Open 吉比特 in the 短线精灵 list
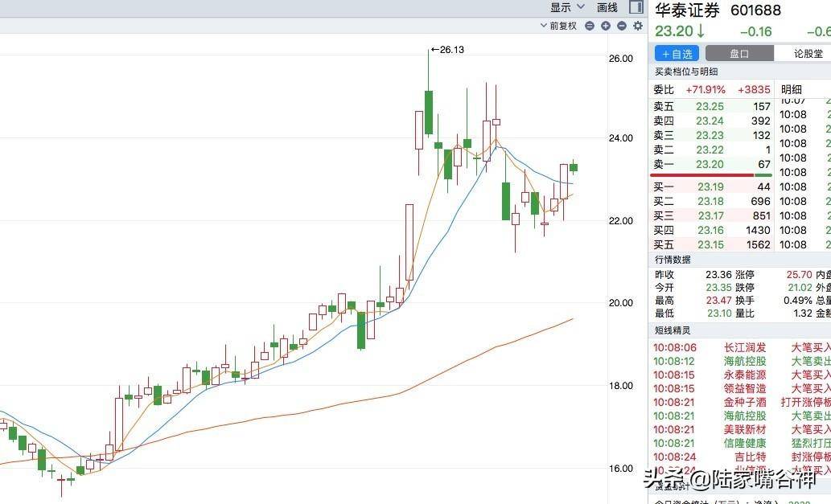831x504 pixels. click(x=751, y=457)
